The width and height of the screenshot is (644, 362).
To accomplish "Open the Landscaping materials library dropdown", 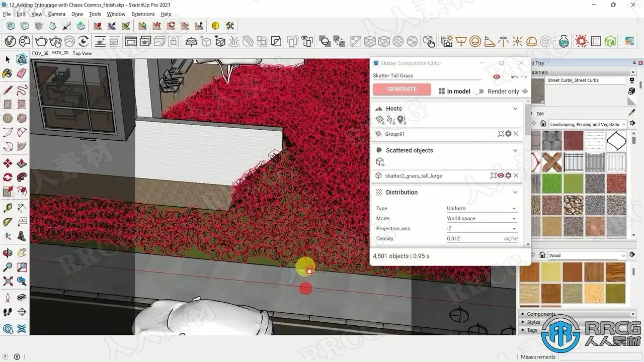I will (x=588, y=124).
